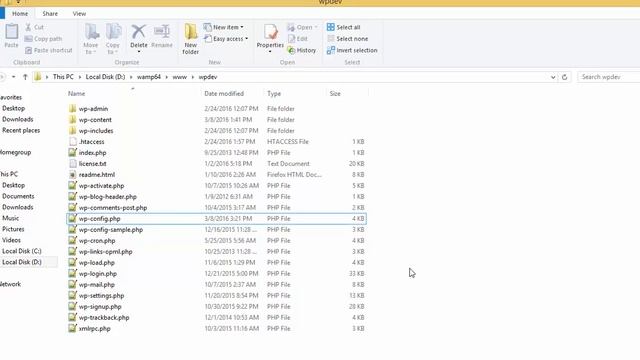Screen dimensions: 640x360
Task: Expand chevron after This PC in path
Action: pos(80,77)
